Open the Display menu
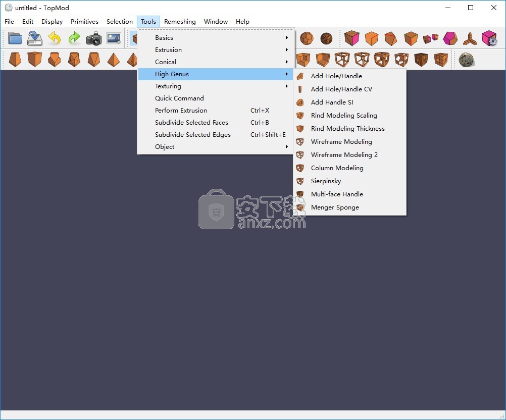This screenshot has height=420, width=506. pyautogui.click(x=52, y=22)
